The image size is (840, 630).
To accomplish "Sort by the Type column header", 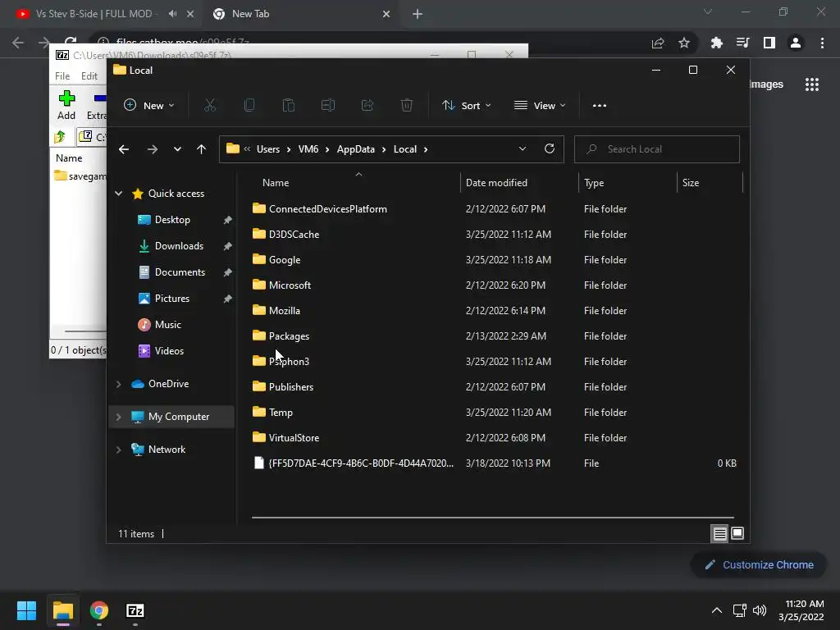I will [x=594, y=183].
